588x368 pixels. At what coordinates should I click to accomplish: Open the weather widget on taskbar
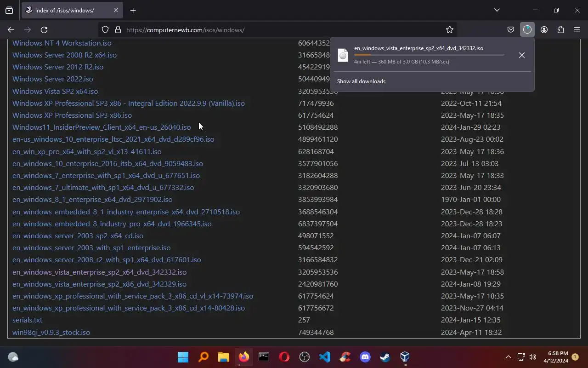13,357
